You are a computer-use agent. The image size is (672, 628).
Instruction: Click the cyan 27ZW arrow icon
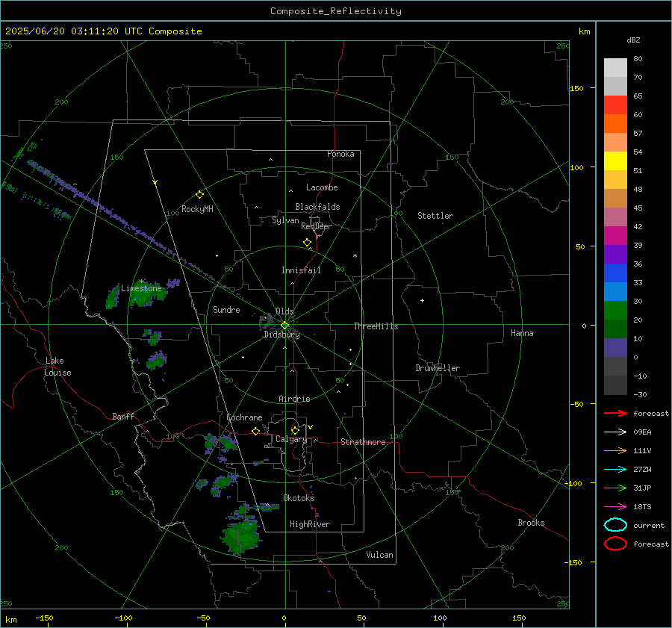(x=615, y=470)
